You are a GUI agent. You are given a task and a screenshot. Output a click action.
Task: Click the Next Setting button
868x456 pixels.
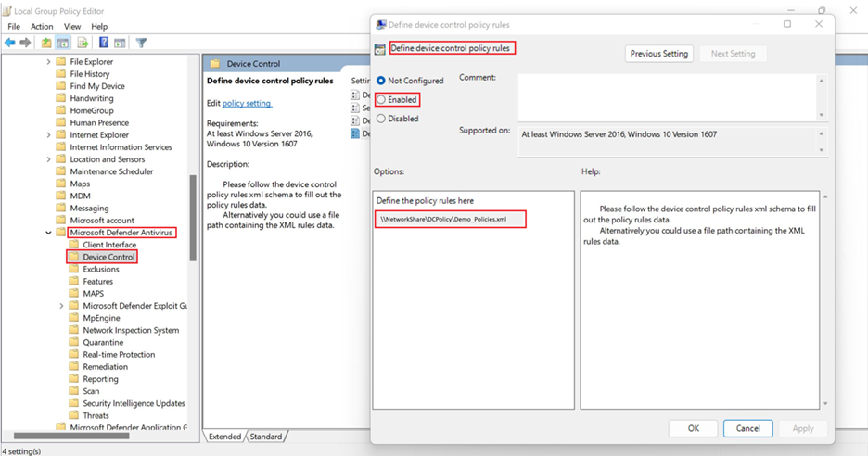pyautogui.click(x=733, y=54)
